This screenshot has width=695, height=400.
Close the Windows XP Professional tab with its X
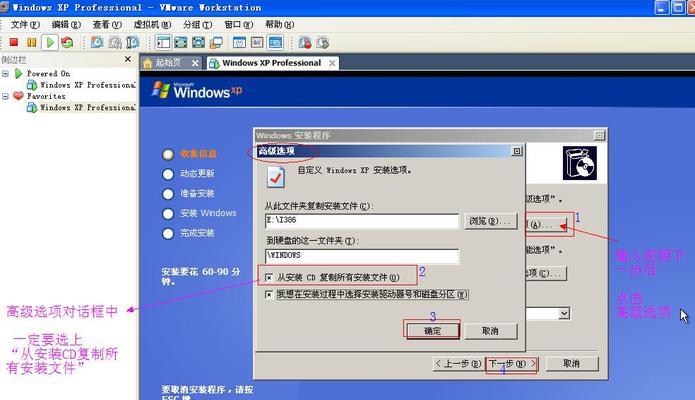click(x=332, y=63)
